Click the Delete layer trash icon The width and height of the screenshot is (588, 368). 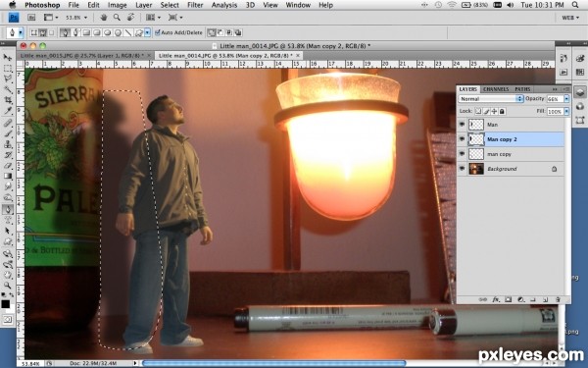pos(558,299)
